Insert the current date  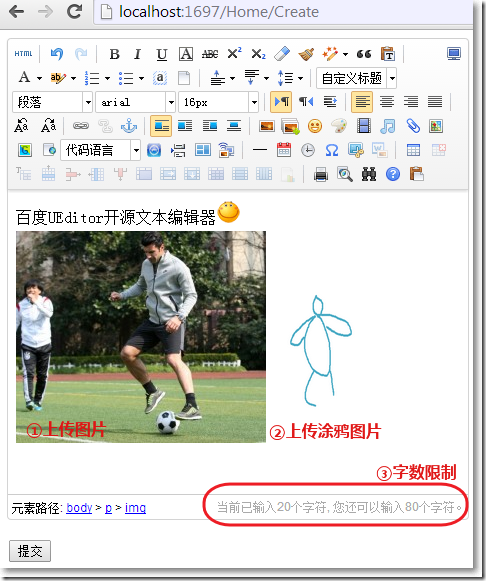coord(284,150)
